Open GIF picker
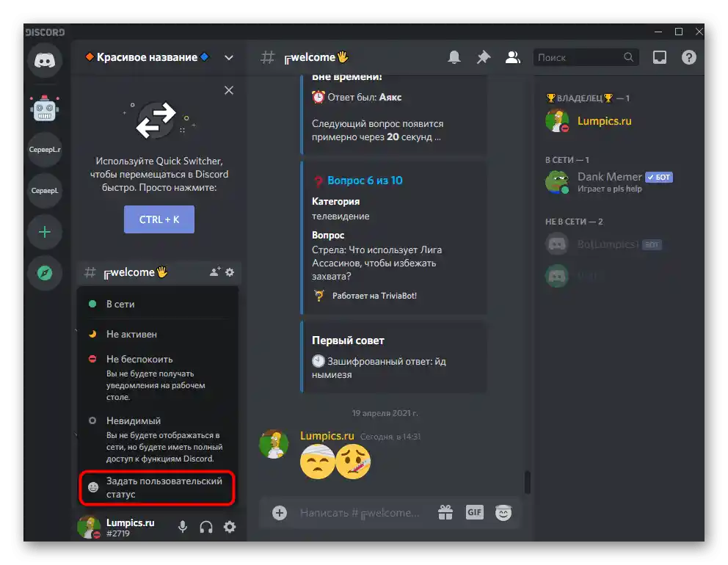This screenshot has height=565, width=728. click(x=475, y=512)
